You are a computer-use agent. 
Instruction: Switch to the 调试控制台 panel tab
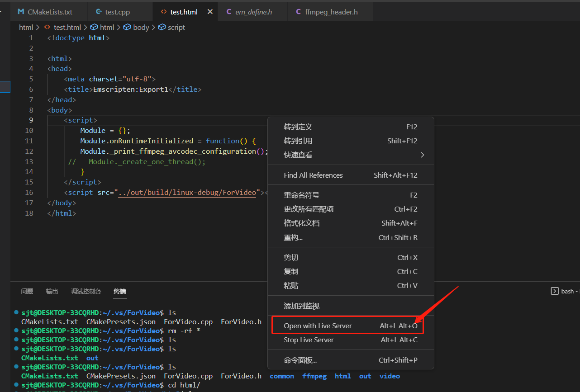[x=86, y=291]
